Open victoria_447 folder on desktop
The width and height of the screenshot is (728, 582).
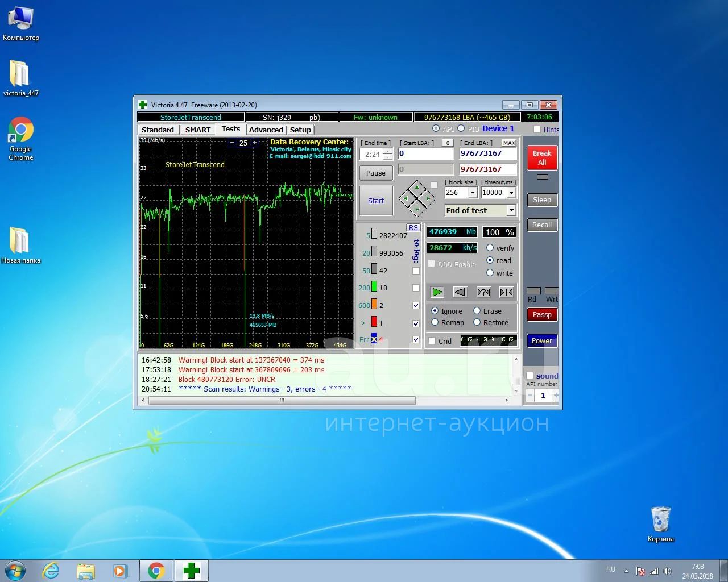point(21,78)
